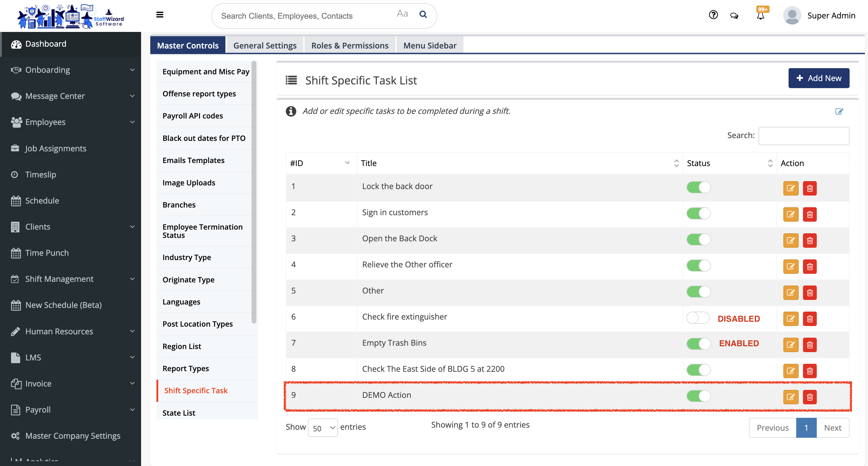Image resolution: width=868 pixels, height=466 pixels.
Task: Open the chat messages icon
Action: 734,16
